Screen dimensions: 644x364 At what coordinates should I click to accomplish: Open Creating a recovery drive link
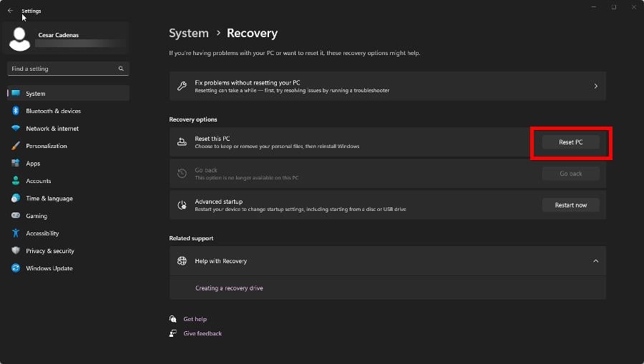tap(229, 288)
